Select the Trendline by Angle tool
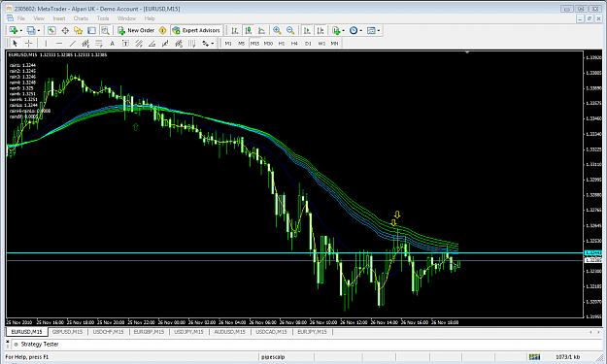 point(152,44)
